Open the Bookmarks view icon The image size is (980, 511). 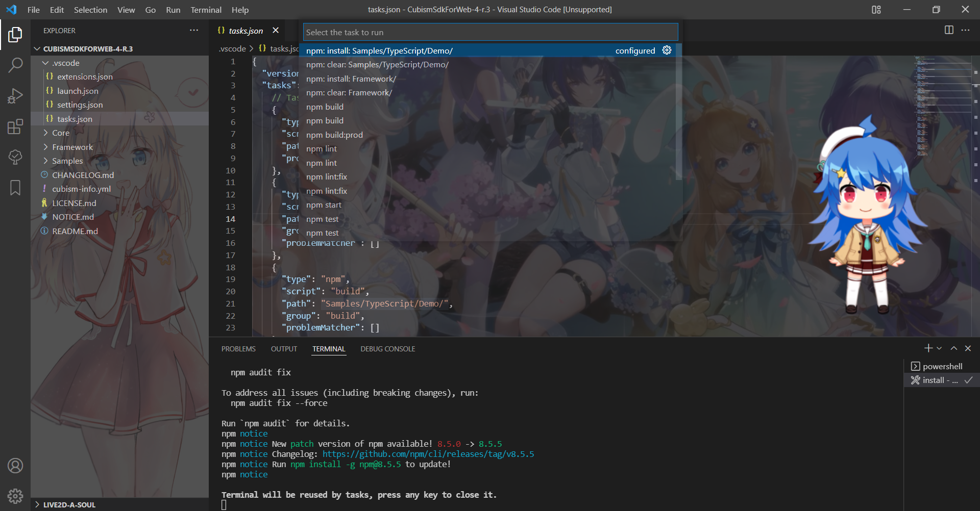[x=15, y=188]
